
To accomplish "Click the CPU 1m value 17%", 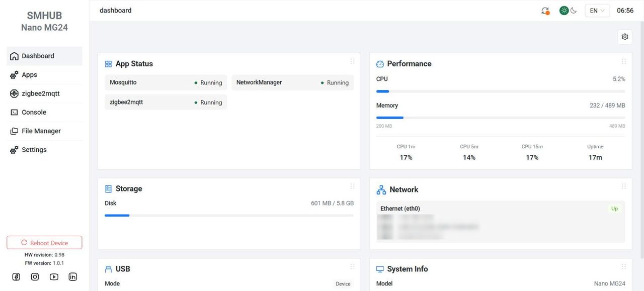I will [406, 157].
